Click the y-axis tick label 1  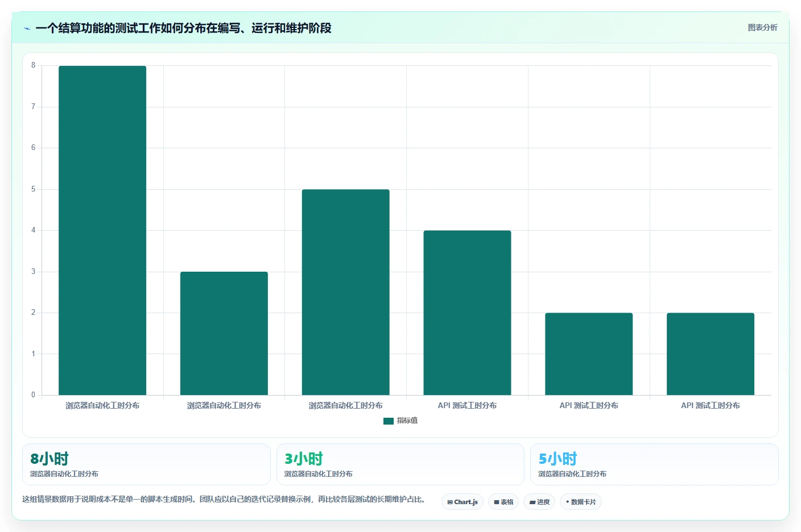pyautogui.click(x=33, y=354)
